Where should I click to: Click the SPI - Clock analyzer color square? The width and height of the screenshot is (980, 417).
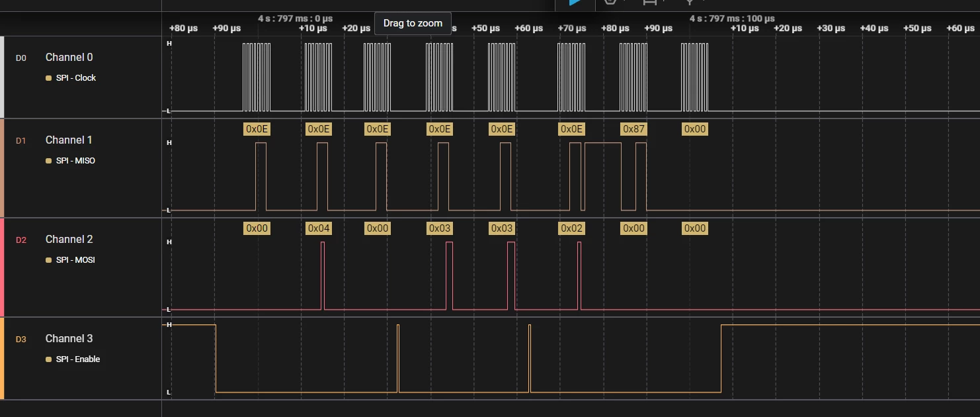click(x=48, y=78)
